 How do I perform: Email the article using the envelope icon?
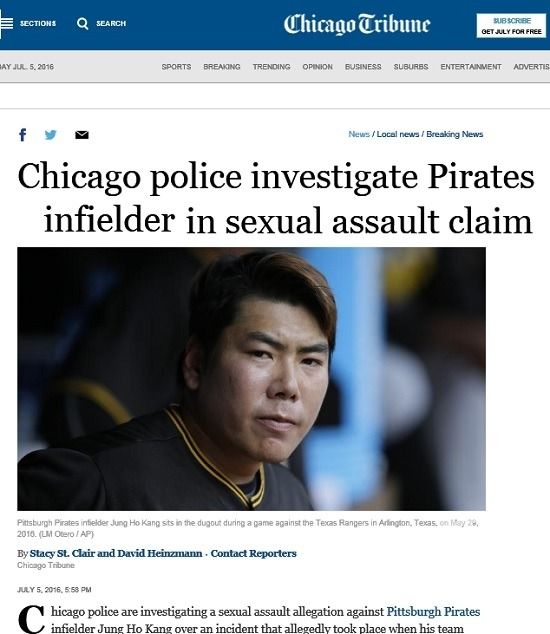pos(82,135)
